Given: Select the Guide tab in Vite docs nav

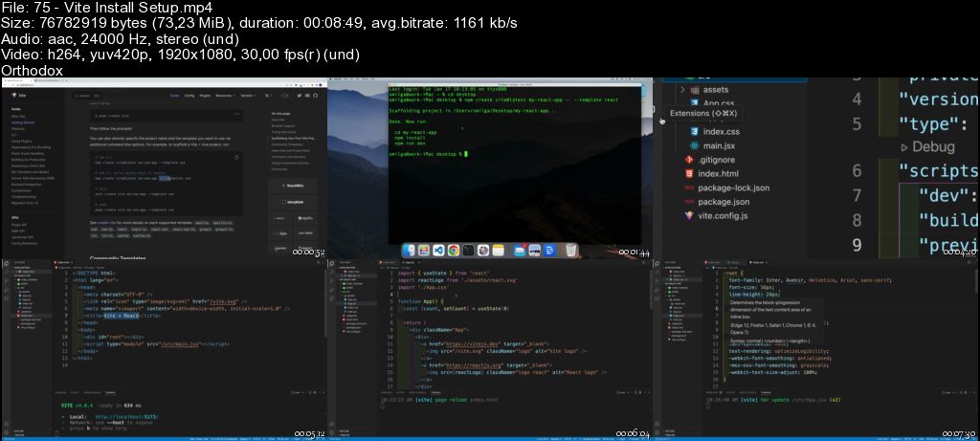Looking at the screenshot, I should click(174, 96).
